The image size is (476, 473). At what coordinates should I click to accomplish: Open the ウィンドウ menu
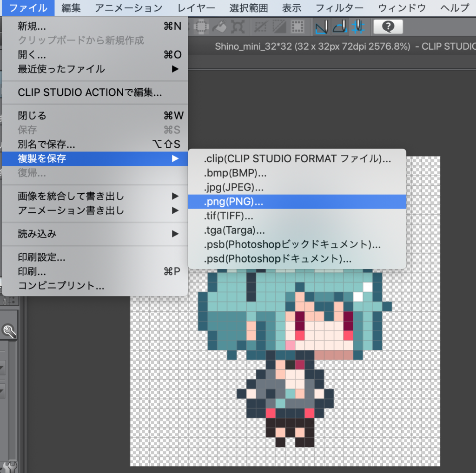(402, 8)
